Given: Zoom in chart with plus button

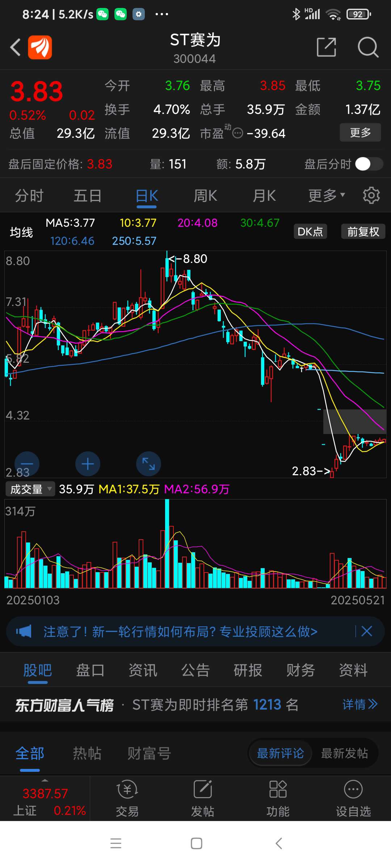Looking at the screenshot, I should pyautogui.click(x=88, y=464).
